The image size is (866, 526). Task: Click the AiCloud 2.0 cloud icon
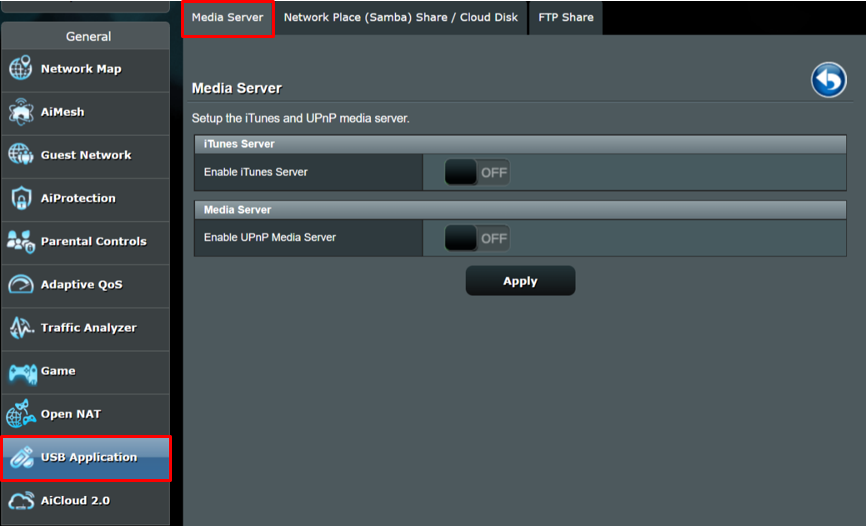[21, 500]
